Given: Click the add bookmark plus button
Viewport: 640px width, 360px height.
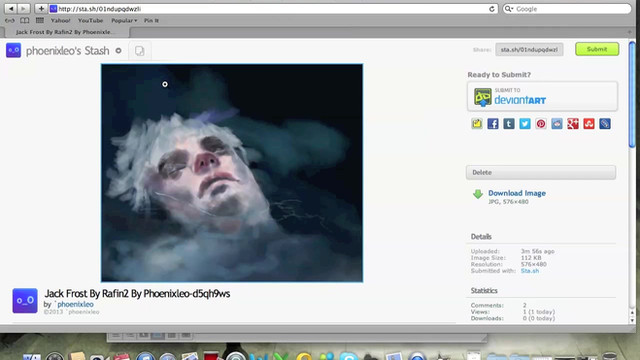Looking at the screenshot, I should click(x=41, y=9).
